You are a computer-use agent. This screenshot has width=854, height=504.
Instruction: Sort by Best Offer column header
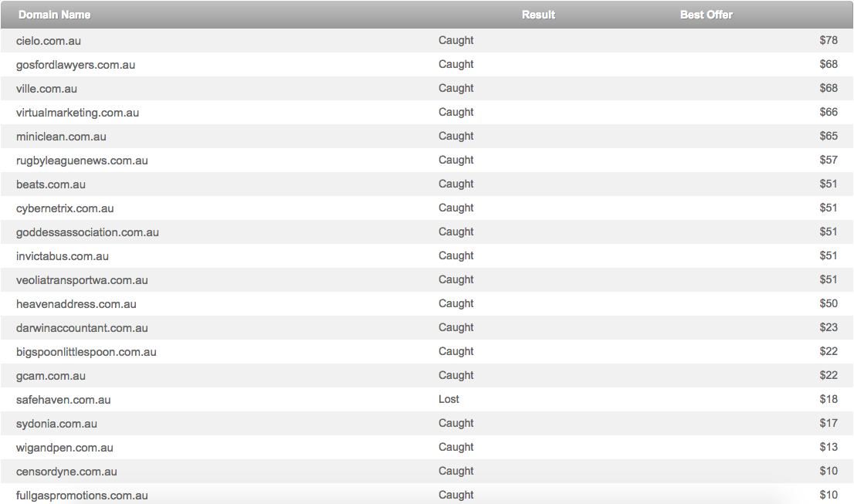pos(706,15)
